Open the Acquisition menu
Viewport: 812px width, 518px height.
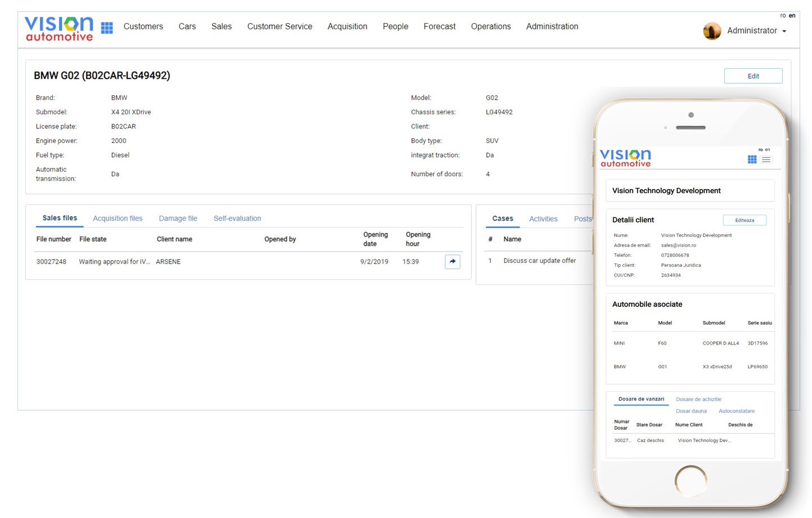click(x=347, y=26)
